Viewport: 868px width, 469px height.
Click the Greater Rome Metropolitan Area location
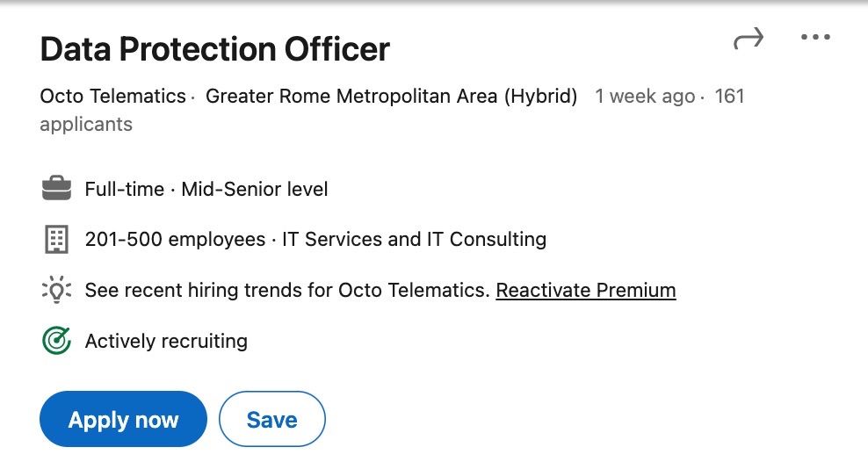click(391, 96)
